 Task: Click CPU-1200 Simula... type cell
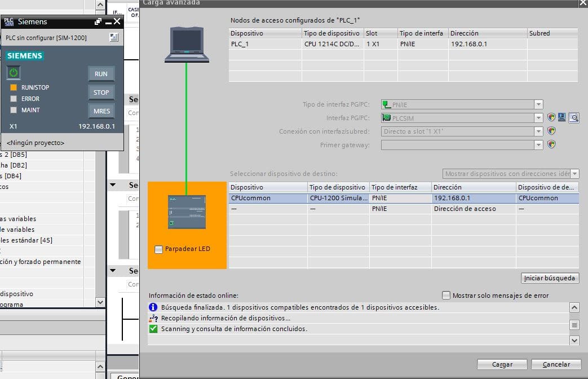pos(338,198)
